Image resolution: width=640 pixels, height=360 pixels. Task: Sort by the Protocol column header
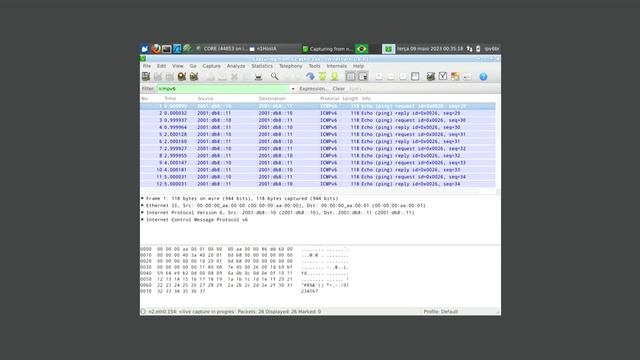[x=329, y=98]
